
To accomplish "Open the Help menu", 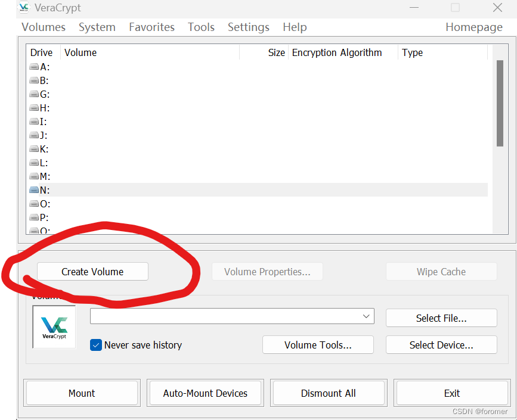I will (x=295, y=27).
